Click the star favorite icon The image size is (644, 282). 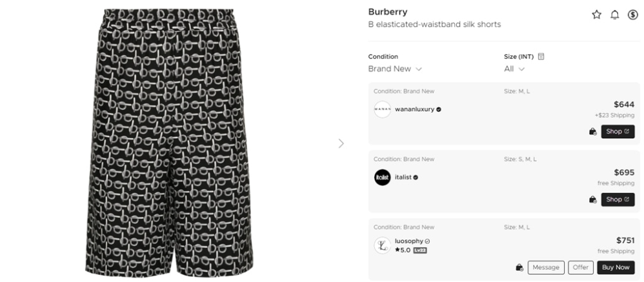tap(596, 15)
